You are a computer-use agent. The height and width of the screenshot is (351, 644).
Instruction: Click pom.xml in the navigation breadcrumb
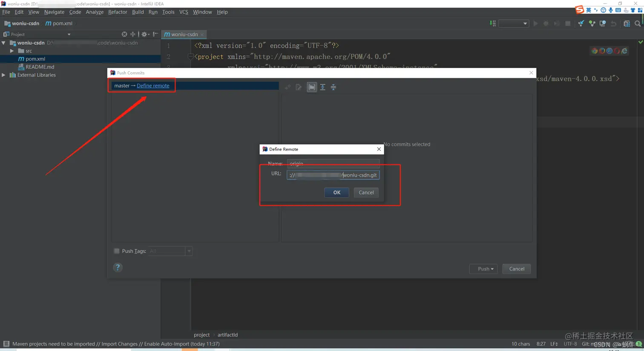pos(59,23)
